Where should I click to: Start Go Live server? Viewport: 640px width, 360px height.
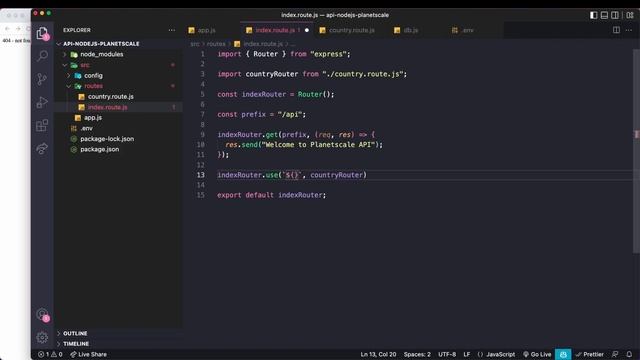(x=537, y=354)
